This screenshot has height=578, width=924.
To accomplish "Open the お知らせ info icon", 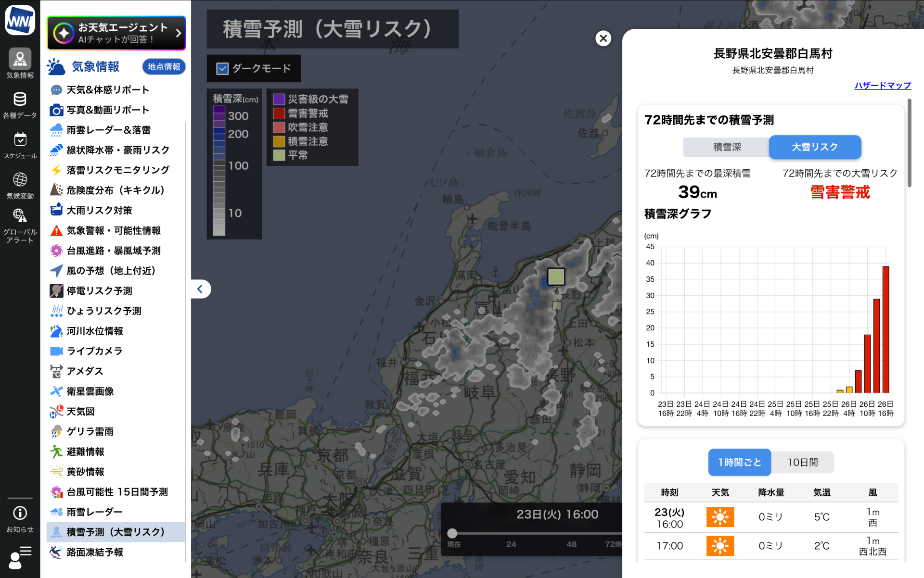I will point(20,513).
